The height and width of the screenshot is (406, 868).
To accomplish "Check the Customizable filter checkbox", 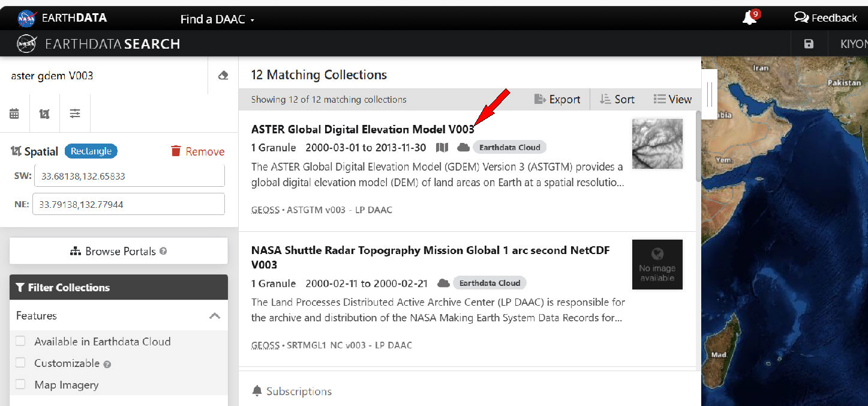I will (21, 363).
